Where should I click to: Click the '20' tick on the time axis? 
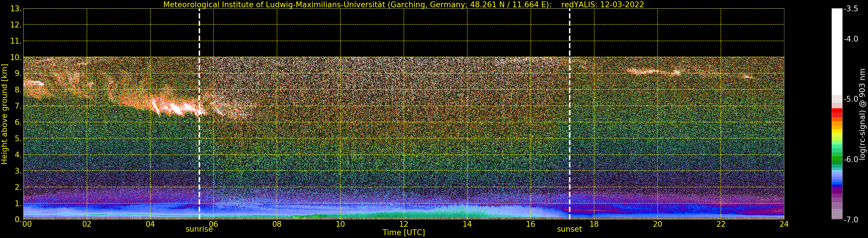tap(657, 224)
